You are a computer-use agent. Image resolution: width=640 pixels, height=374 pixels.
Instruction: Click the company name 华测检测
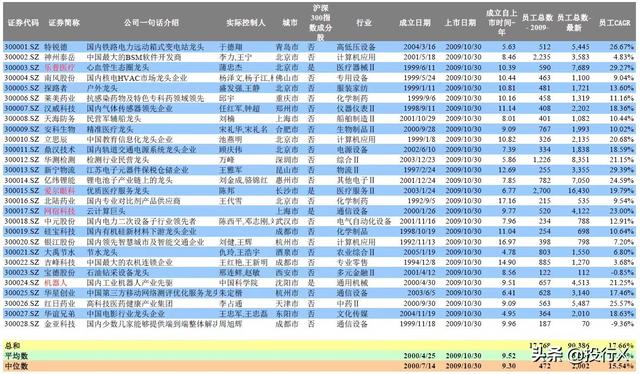(x=60, y=160)
